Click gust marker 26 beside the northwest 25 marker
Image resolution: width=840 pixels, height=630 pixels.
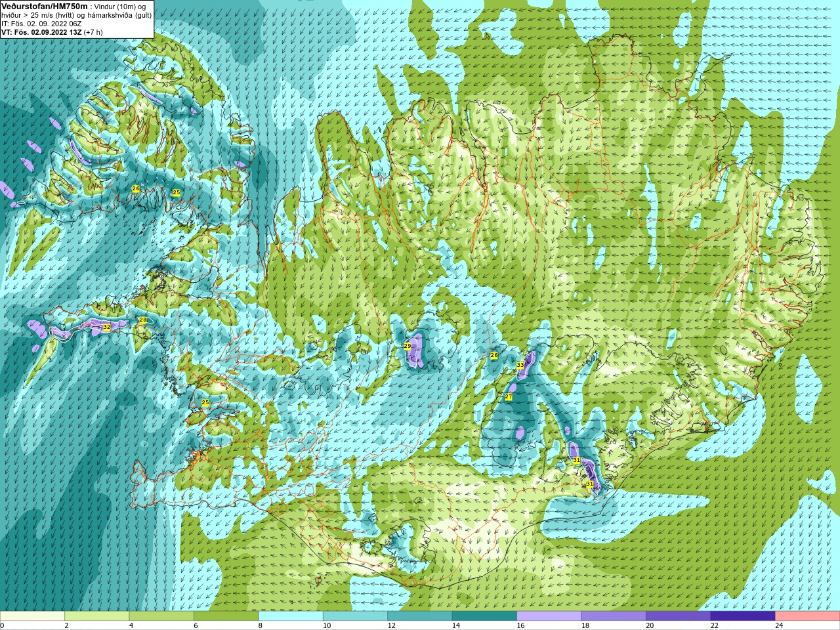tap(136, 189)
